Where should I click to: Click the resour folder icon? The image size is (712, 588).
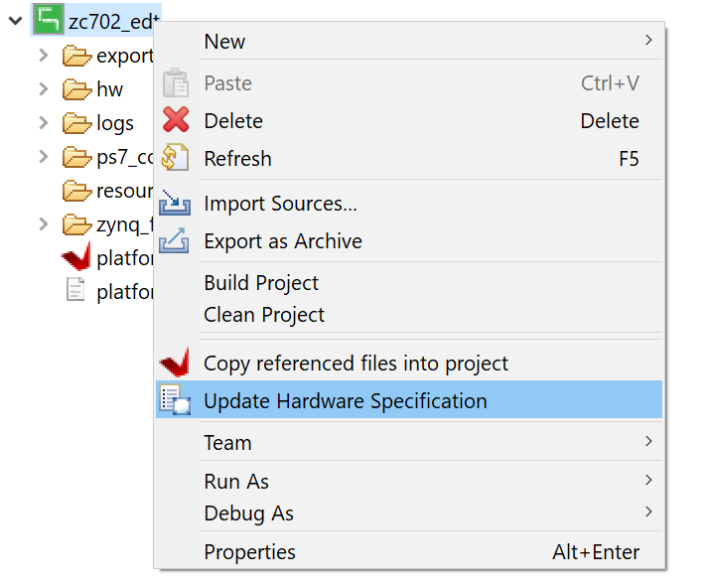77,191
